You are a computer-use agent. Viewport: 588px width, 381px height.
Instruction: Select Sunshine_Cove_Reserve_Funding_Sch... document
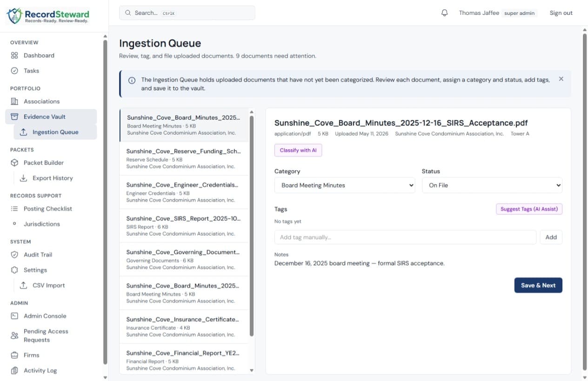[184, 159]
